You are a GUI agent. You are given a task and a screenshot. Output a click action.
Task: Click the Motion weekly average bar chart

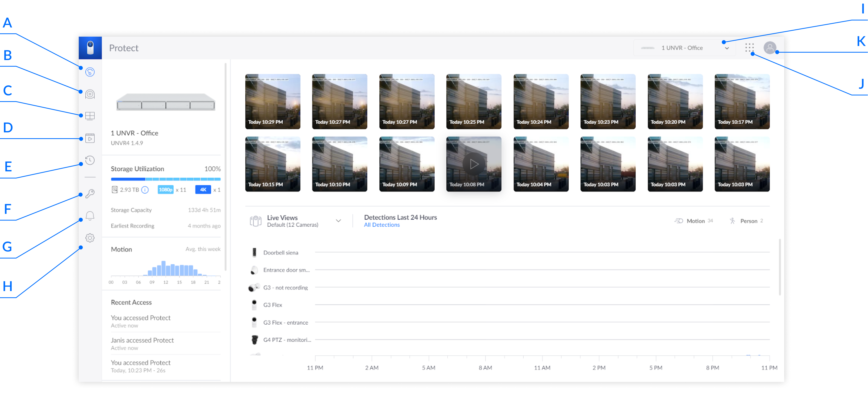coord(166,269)
